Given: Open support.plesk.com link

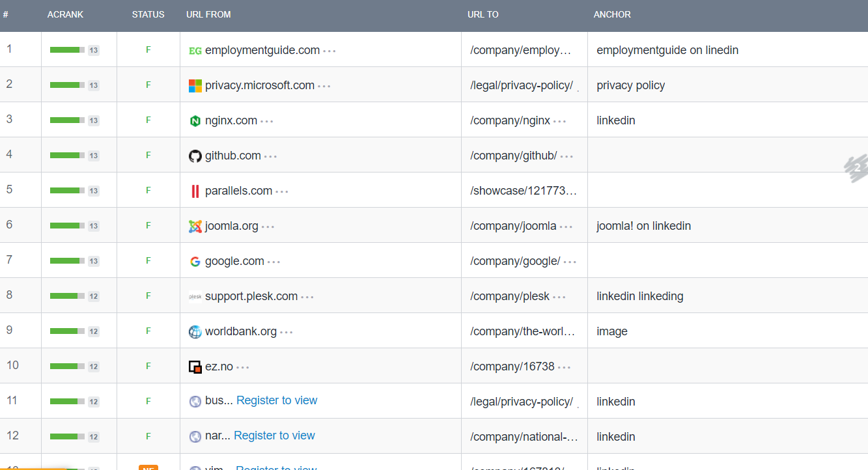Looking at the screenshot, I should pyautogui.click(x=251, y=296).
